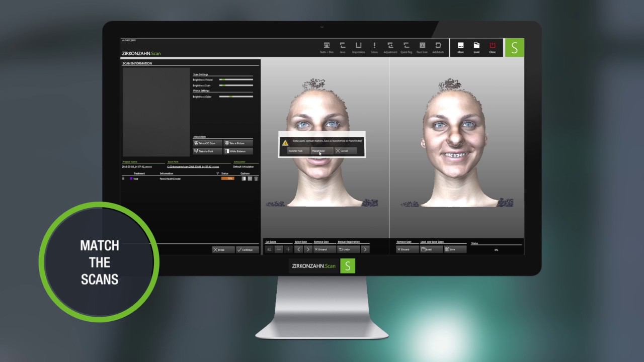This screenshot has width=644, height=362.
Task: Discard scan in the right viewer toolbar
Action: (x=407, y=249)
